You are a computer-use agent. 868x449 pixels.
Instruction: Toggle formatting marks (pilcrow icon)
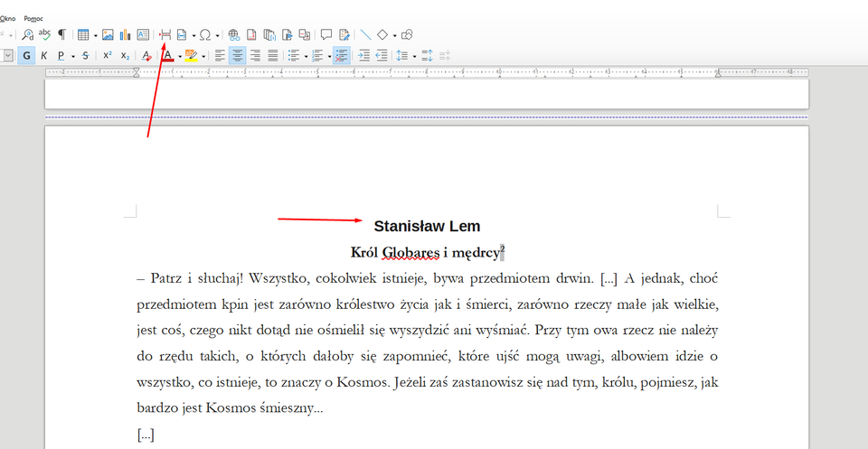click(62, 35)
